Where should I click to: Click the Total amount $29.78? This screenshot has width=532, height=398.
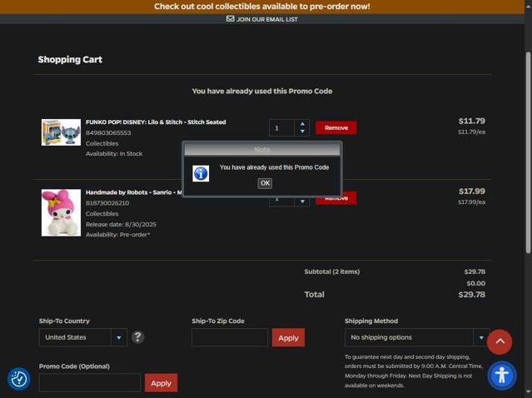tap(471, 295)
